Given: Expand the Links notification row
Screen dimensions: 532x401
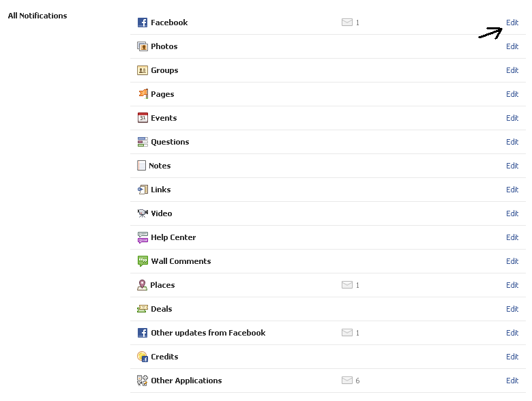Looking at the screenshot, I should [x=161, y=190].
